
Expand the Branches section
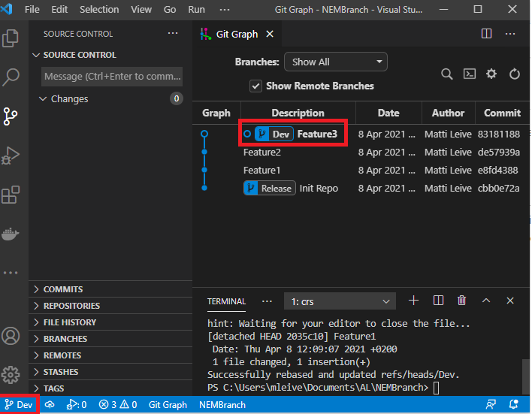point(110,339)
